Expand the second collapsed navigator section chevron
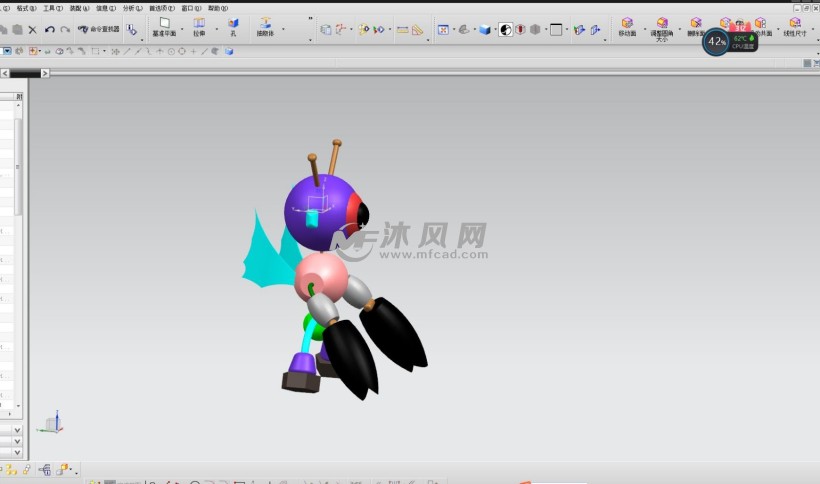Viewport: 820px width, 484px height. point(17,442)
